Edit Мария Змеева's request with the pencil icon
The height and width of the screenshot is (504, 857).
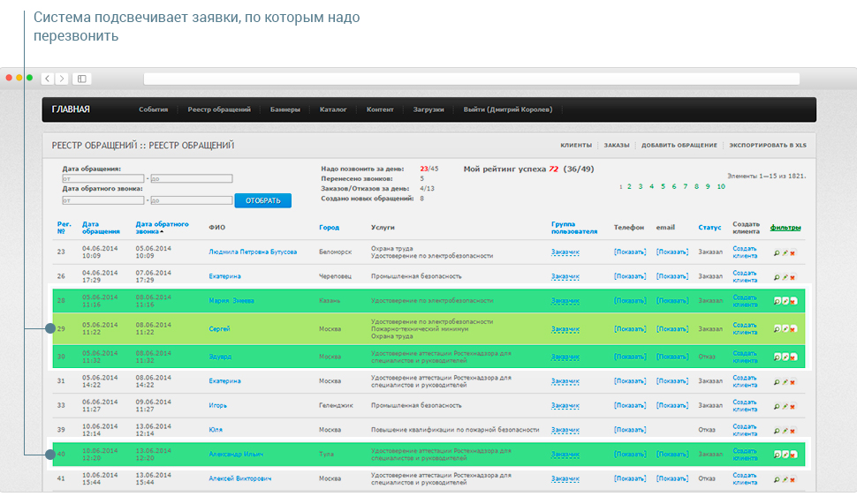pyautogui.click(x=785, y=301)
